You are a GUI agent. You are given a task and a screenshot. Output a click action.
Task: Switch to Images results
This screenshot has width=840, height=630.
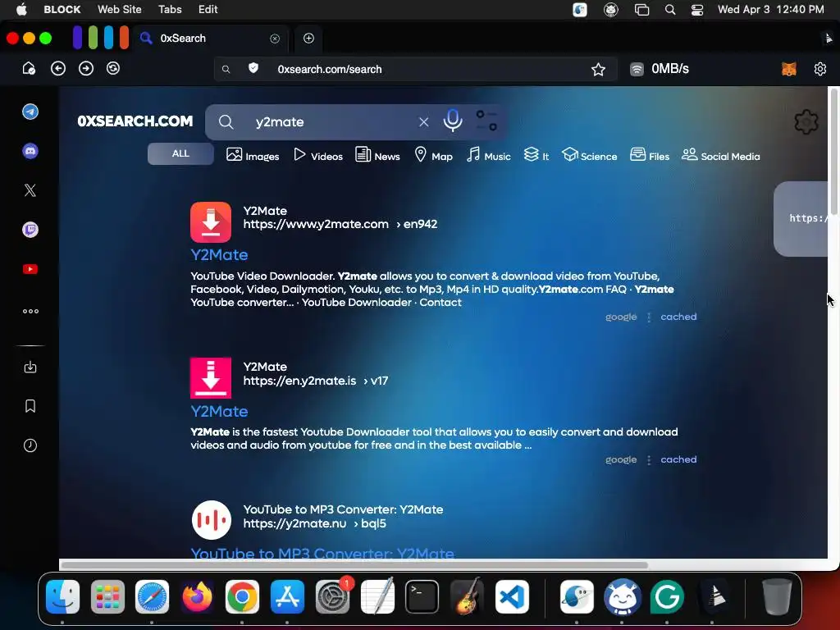253,155
